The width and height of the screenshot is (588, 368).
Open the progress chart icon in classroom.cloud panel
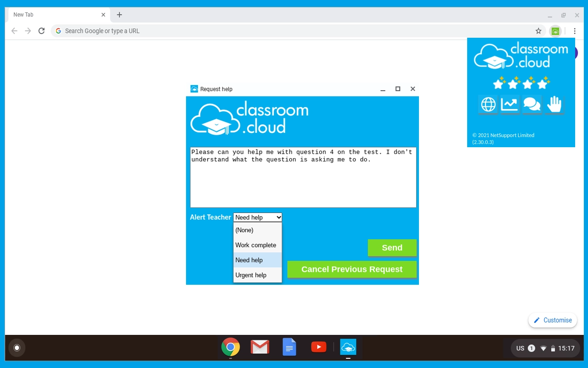pyautogui.click(x=510, y=105)
